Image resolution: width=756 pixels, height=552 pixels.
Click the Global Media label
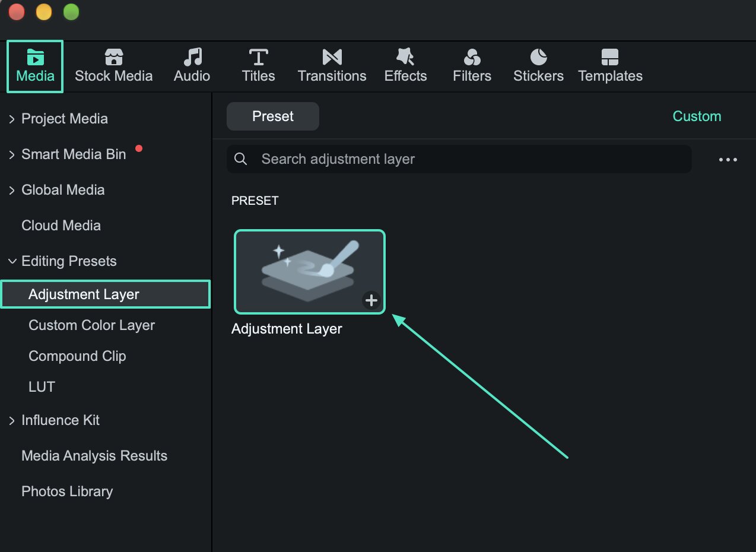point(63,190)
